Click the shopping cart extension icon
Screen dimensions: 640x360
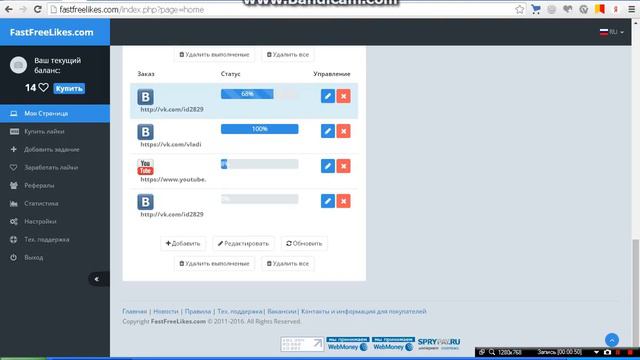(536, 9)
